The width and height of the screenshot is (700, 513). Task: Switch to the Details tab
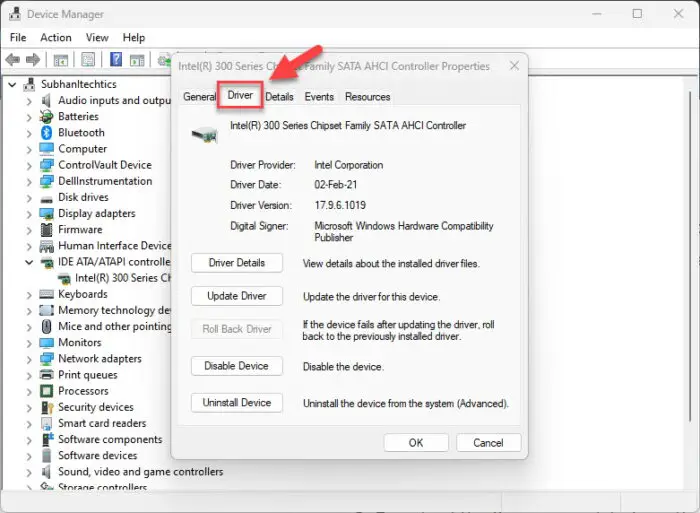(279, 96)
